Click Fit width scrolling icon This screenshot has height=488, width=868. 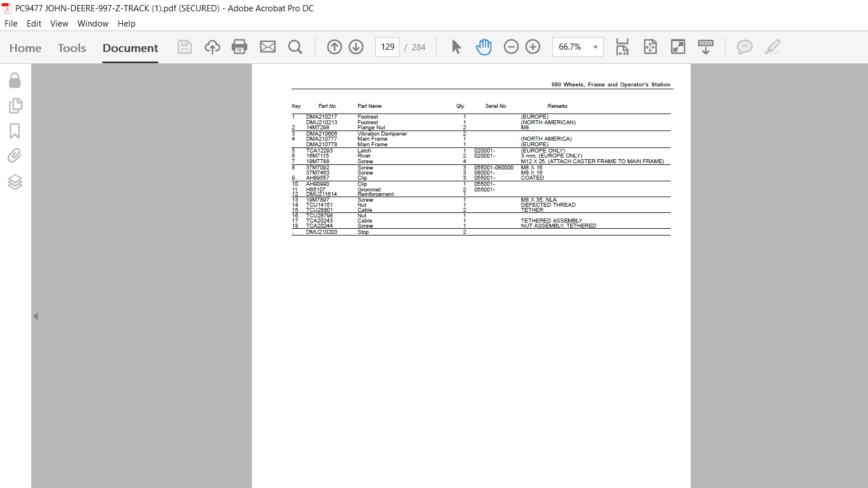coord(622,47)
